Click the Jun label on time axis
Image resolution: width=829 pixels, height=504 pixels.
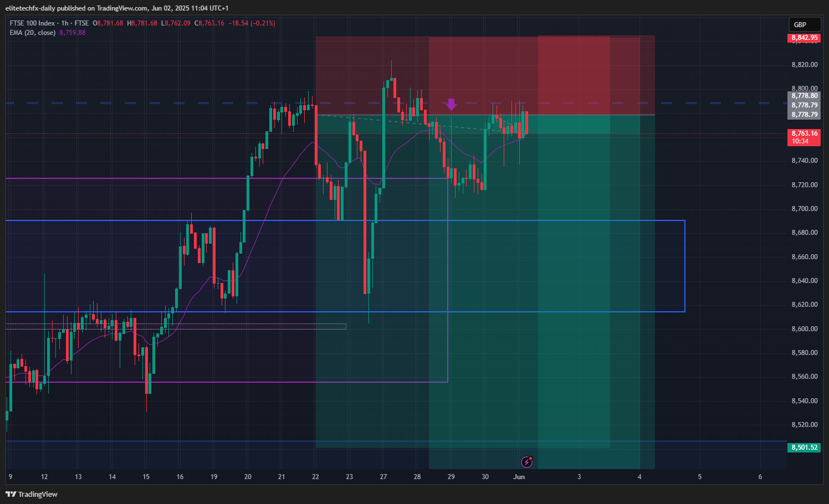(x=519, y=477)
